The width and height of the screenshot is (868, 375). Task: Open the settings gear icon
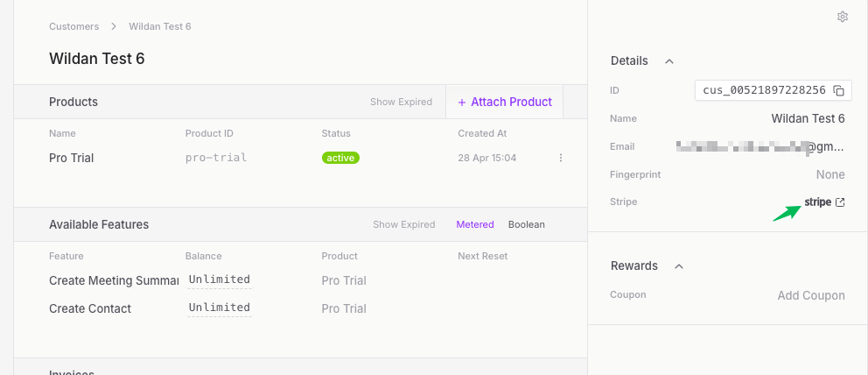coord(843,17)
